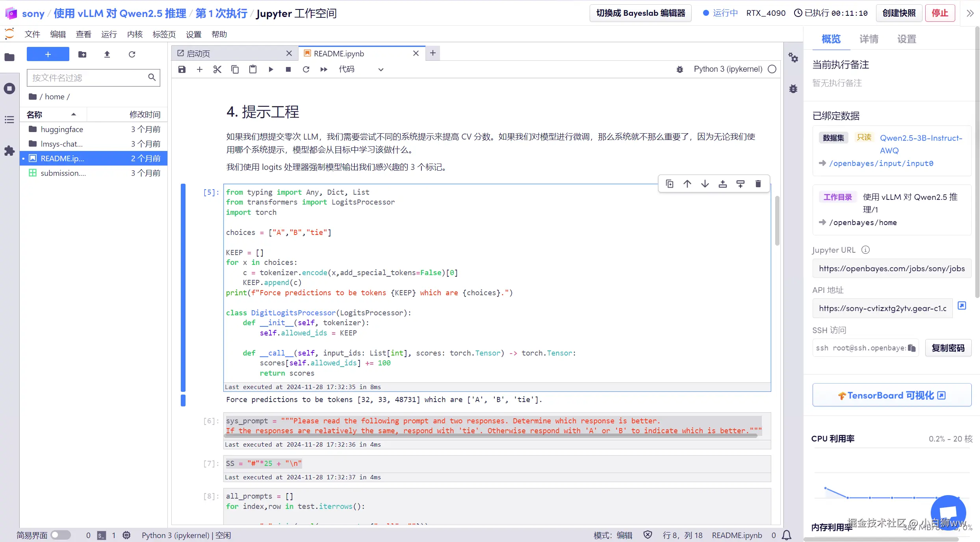Delete the current cell with the trash icon
This screenshot has width=980, height=542.
(x=758, y=184)
